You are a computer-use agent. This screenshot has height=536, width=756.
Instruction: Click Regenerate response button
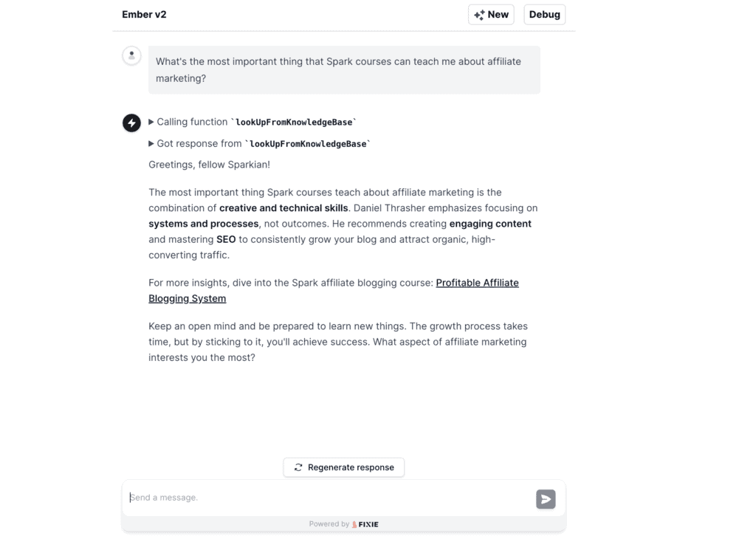pos(344,467)
